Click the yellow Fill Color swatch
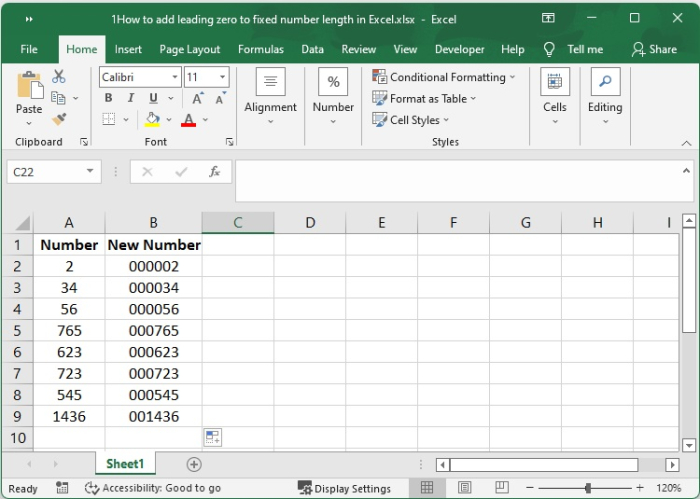 tap(152, 120)
